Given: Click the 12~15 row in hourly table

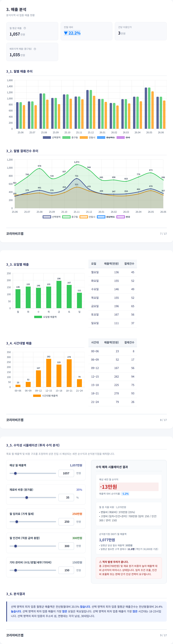Looking at the screenshot, I should (113, 377).
